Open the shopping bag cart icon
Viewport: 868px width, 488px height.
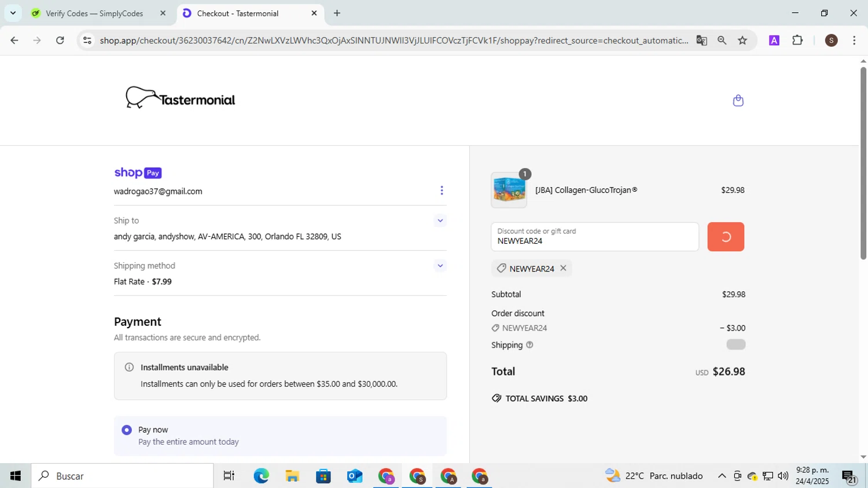(738, 100)
